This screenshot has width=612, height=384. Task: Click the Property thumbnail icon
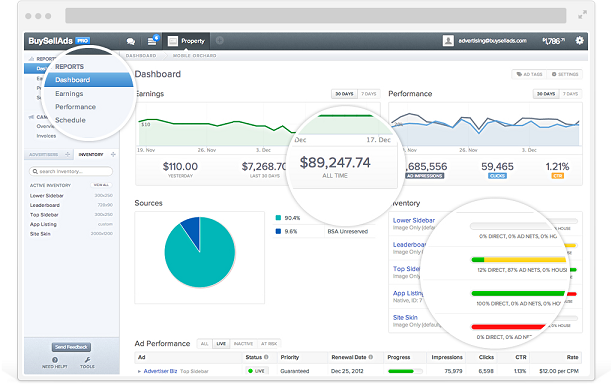point(173,41)
